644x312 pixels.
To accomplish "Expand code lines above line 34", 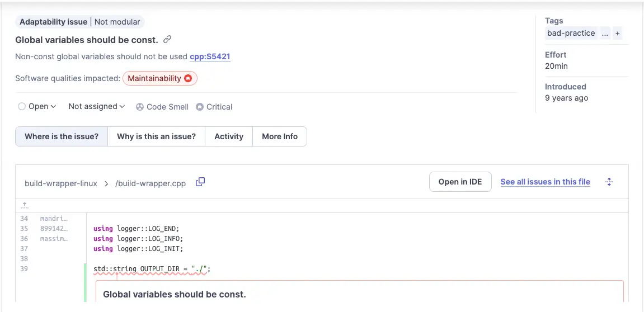I will coord(25,205).
